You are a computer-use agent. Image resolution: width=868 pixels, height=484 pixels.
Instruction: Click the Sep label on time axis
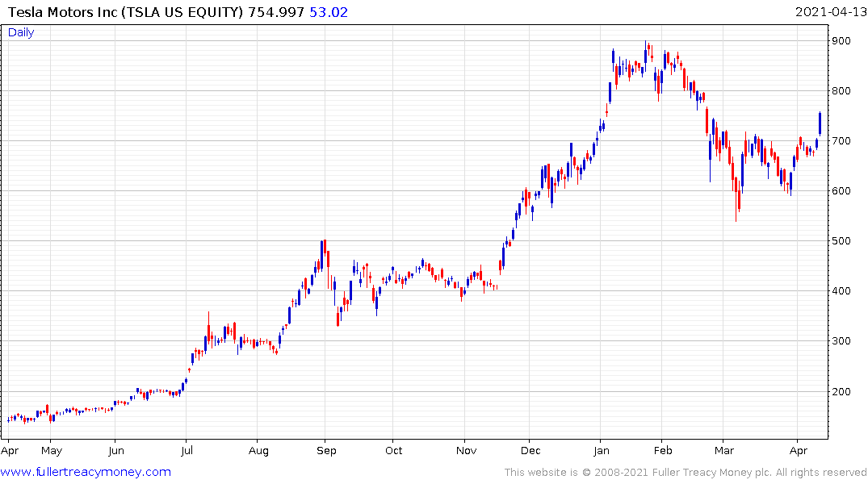click(x=326, y=451)
